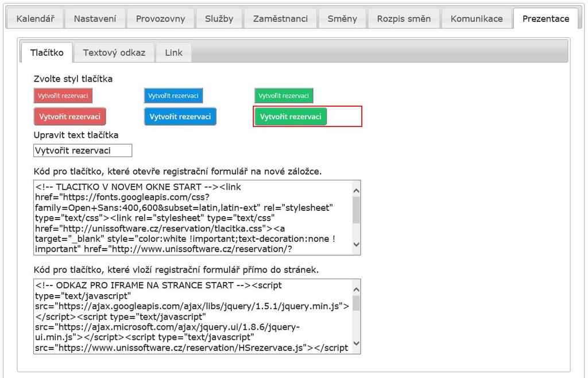Image resolution: width=588 pixels, height=378 pixels.
Task: Click the 'Kód pro tlačítko, které otevře' label
Action: coord(178,171)
